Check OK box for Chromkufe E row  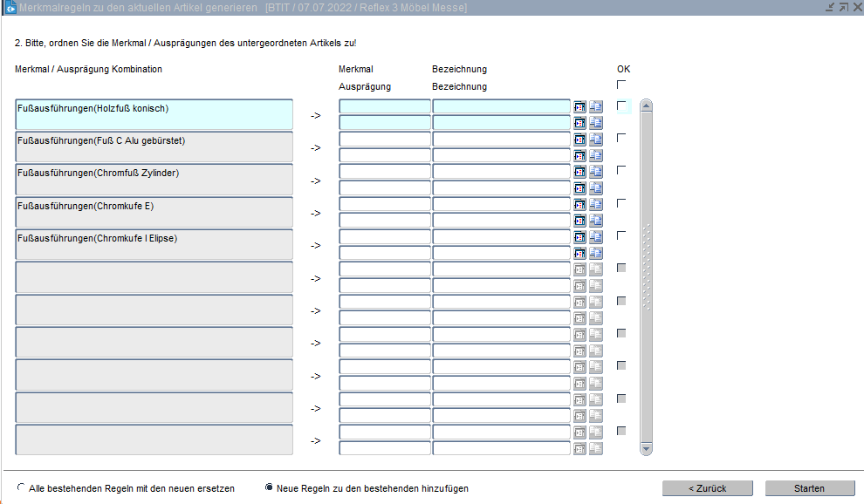(x=621, y=203)
